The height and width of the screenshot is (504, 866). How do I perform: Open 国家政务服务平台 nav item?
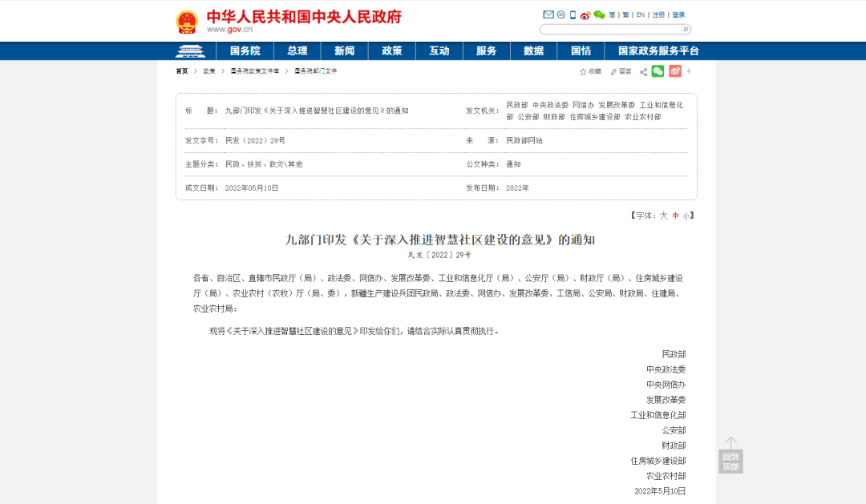tap(658, 50)
